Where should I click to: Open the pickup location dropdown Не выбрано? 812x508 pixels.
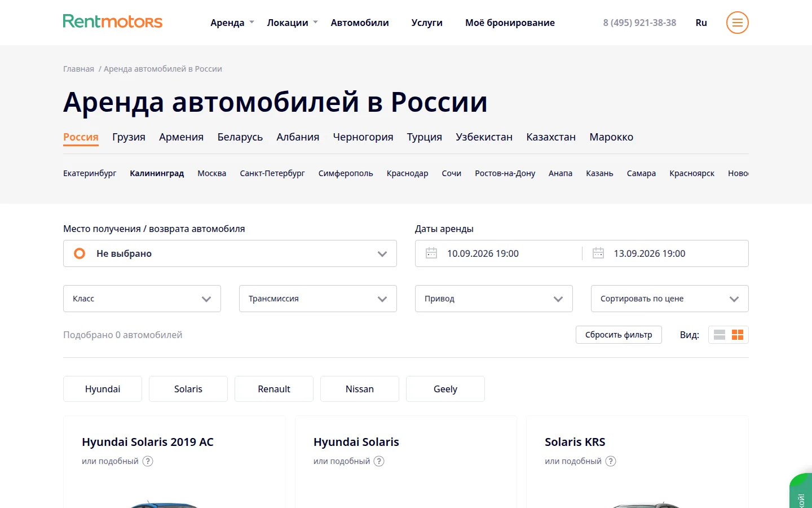(230, 253)
